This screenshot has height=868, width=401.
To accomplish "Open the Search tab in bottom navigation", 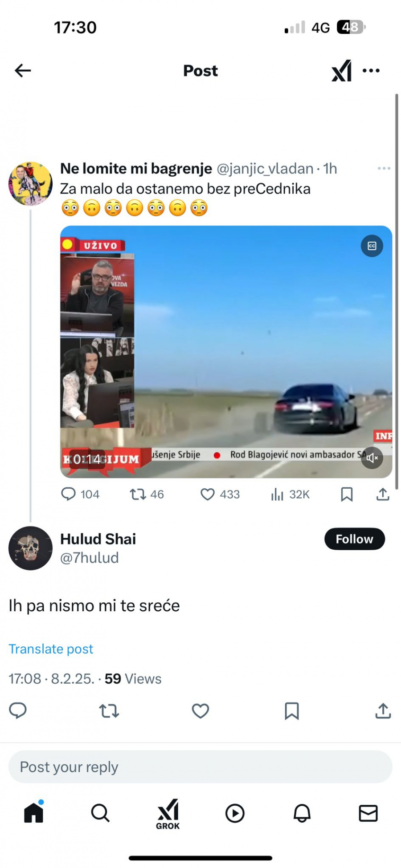I will [x=100, y=813].
